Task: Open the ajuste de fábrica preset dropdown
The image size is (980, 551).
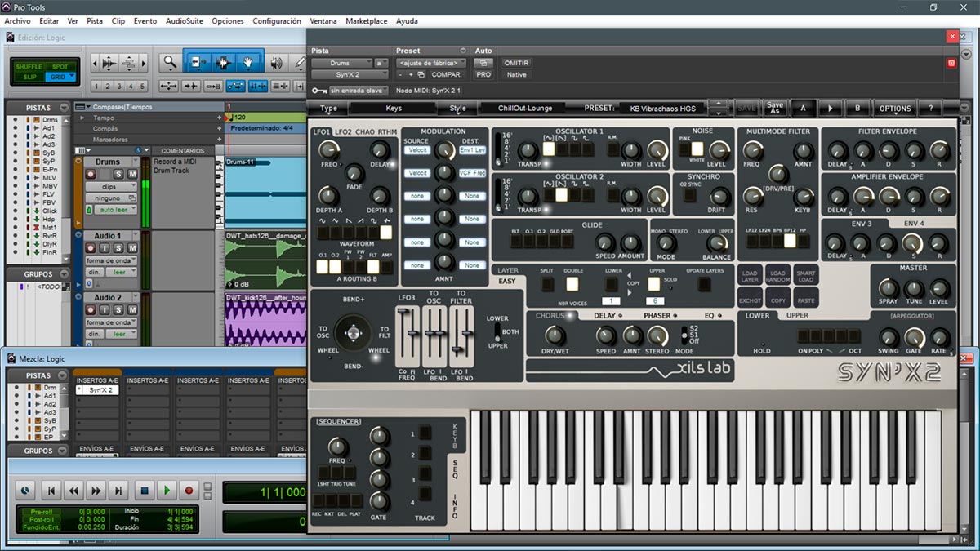Action: tap(431, 63)
